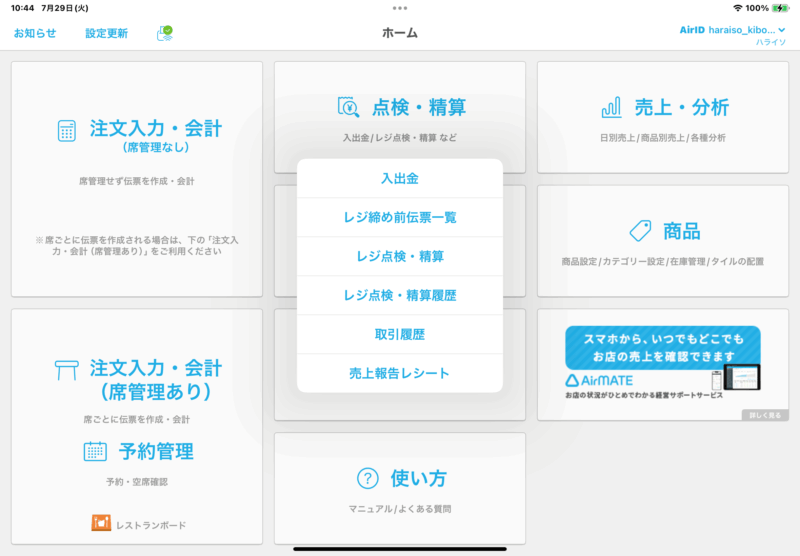Click the price tag 商品 icon
800x556 pixels.
(641, 231)
